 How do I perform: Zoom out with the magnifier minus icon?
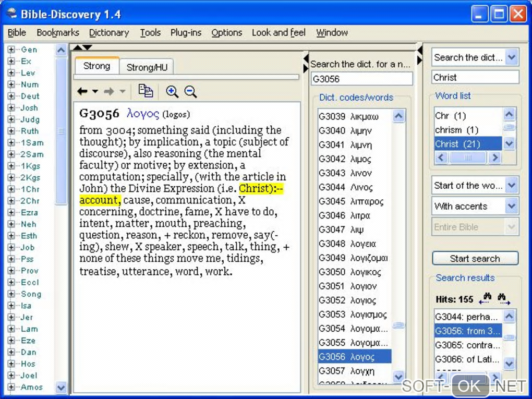[x=190, y=92]
